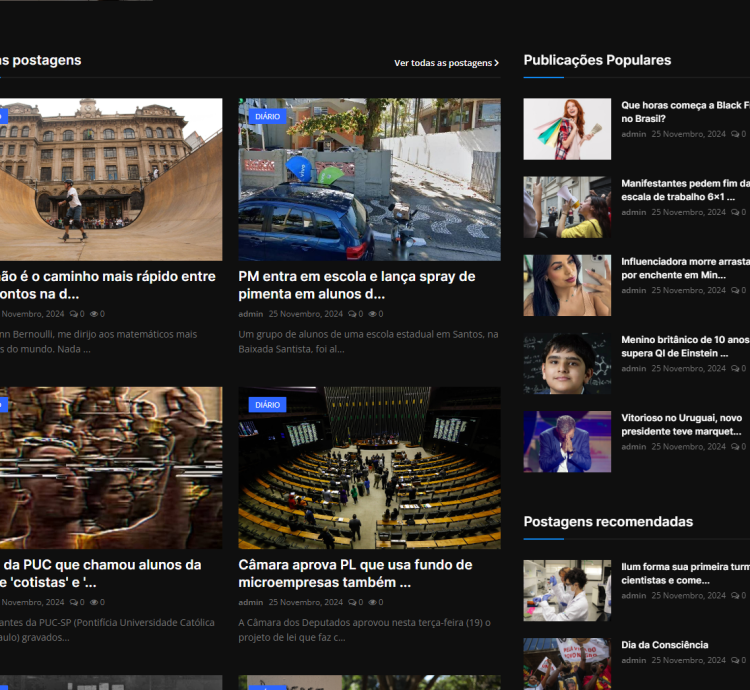Image resolution: width=750 pixels, height=690 pixels.
Task: Open headline 'Câmara aprova PL que usa fundo'
Action: (x=355, y=573)
